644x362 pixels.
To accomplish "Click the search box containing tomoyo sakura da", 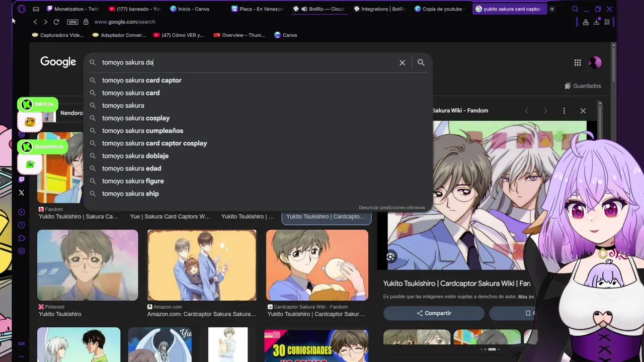I will [247, 62].
